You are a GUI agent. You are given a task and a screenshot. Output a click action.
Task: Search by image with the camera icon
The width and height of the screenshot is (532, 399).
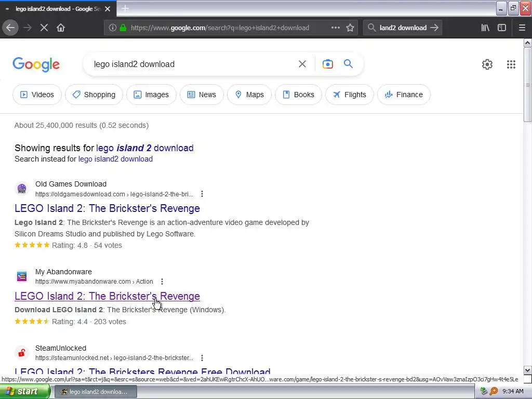pyautogui.click(x=328, y=64)
